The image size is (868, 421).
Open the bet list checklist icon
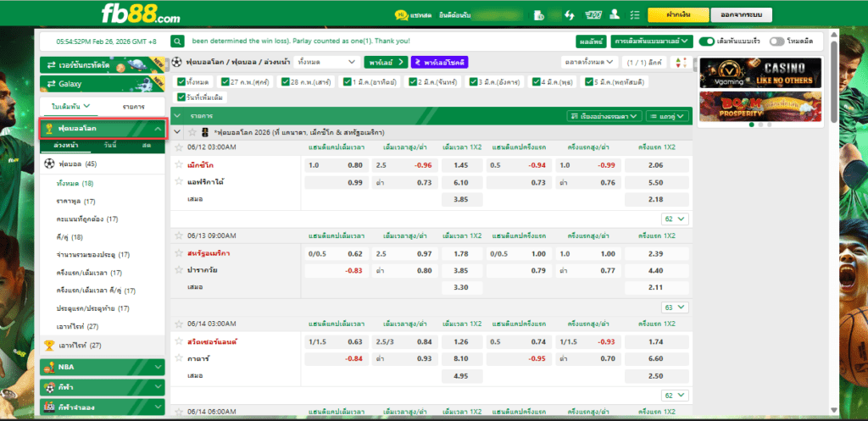(x=635, y=15)
